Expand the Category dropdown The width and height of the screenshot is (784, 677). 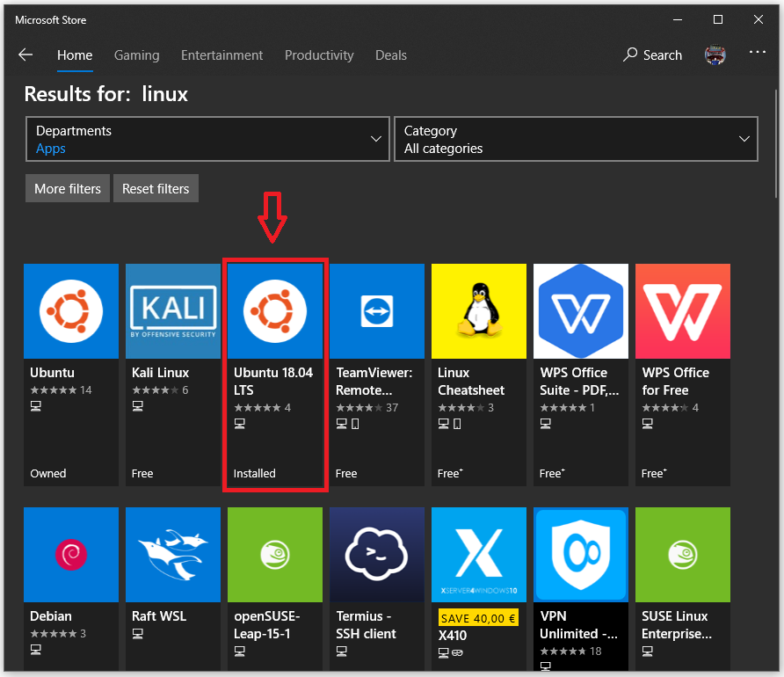pyautogui.click(x=576, y=139)
